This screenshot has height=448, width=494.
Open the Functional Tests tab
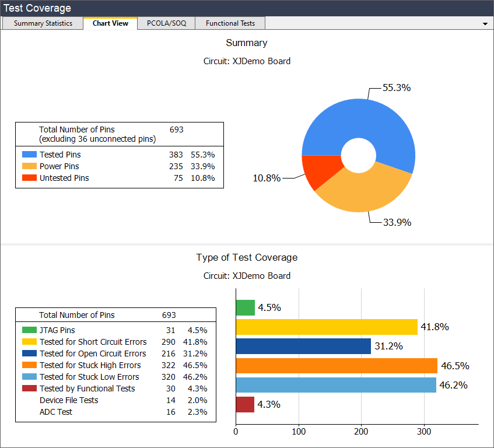[x=230, y=23]
